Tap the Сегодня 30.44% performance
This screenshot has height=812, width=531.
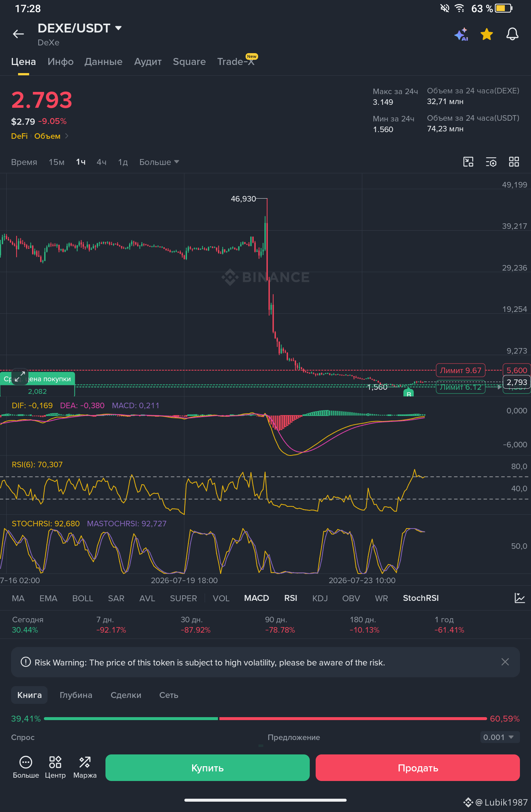tap(28, 625)
